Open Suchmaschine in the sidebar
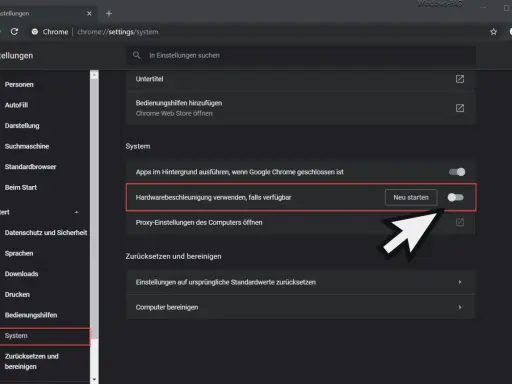 [x=27, y=146]
